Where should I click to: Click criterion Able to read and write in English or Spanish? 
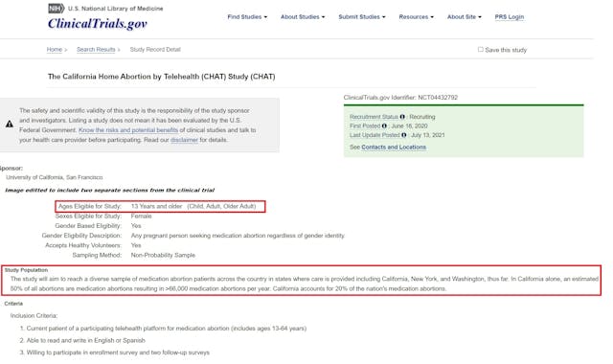pos(85,340)
